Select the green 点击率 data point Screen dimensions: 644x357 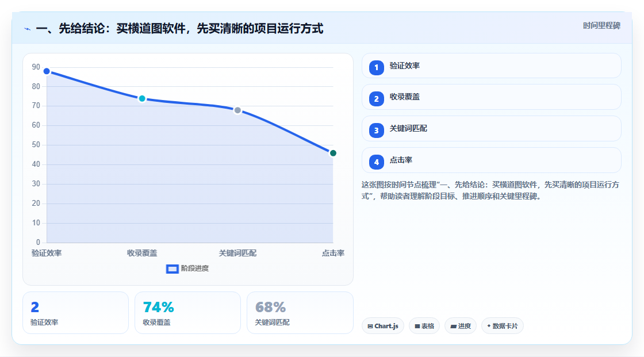click(x=333, y=153)
